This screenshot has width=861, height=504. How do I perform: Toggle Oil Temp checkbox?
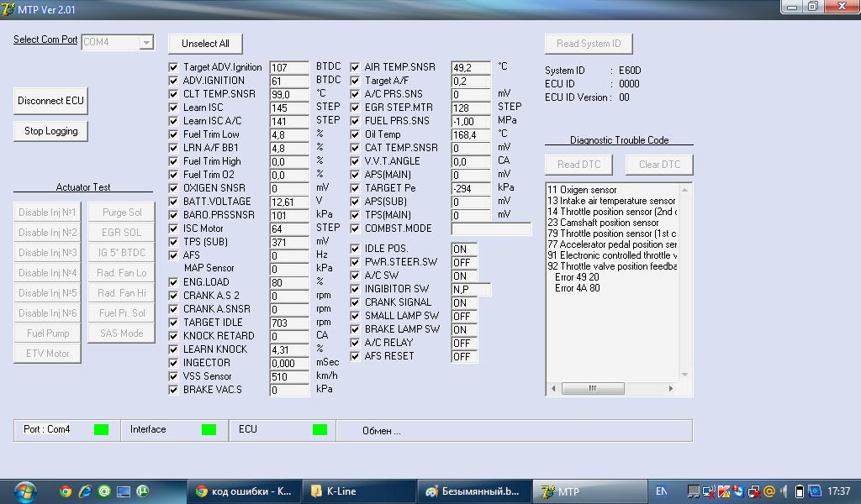pos(355,134)
